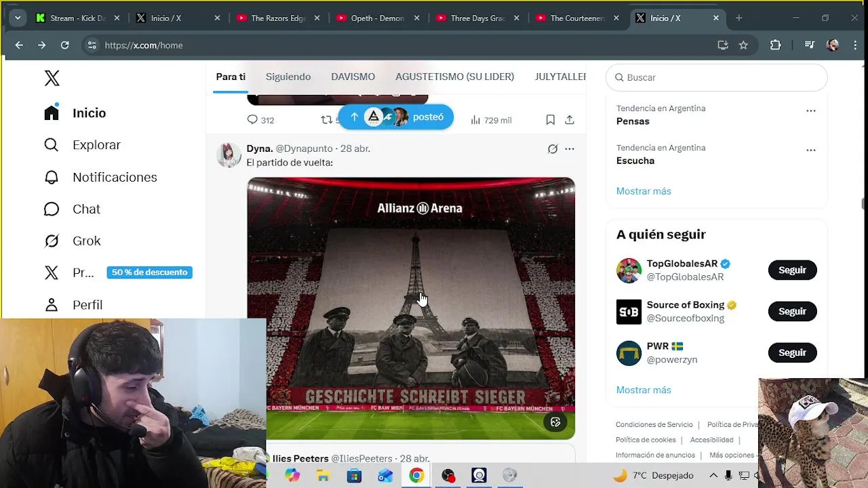Open Inicio home in X sidebar
Image resolution: width=868 pixels, height=488 pixels.
tap(75, 113)
